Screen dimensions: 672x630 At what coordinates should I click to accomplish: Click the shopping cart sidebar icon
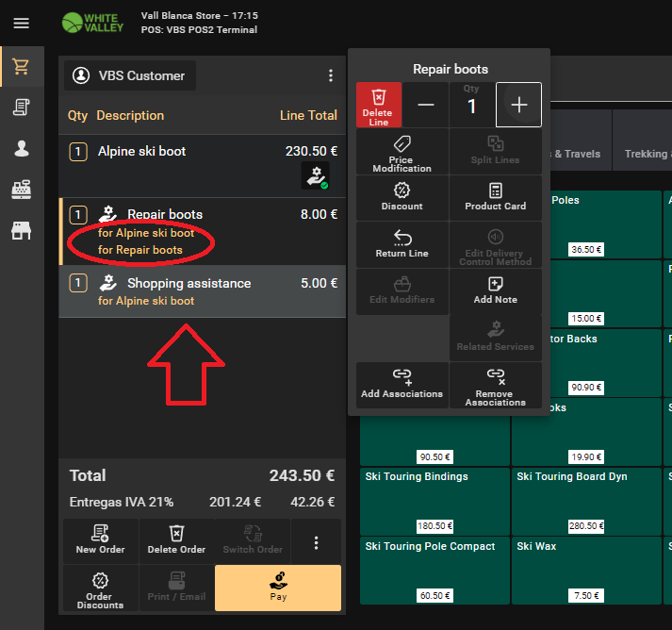click(x=21, y=67)
